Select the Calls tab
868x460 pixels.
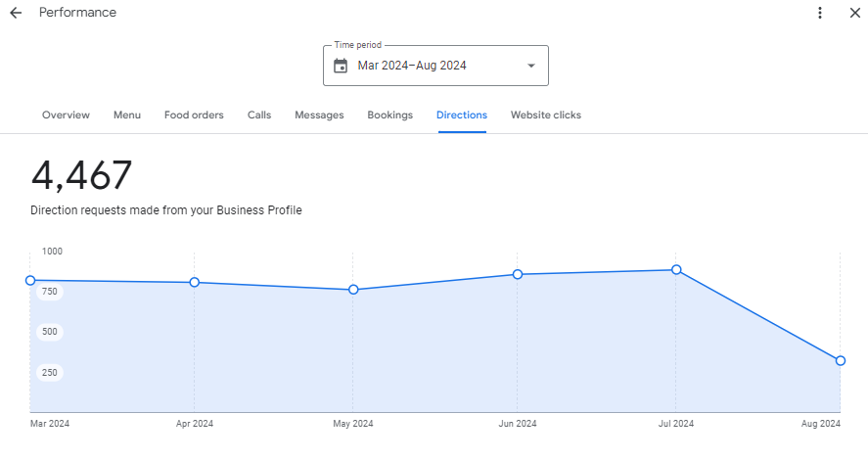click(259, 115)
